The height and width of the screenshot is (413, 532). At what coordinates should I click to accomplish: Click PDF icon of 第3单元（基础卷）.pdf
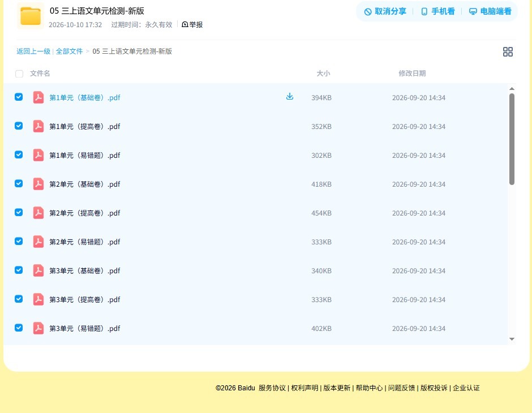tap(38, 270)
